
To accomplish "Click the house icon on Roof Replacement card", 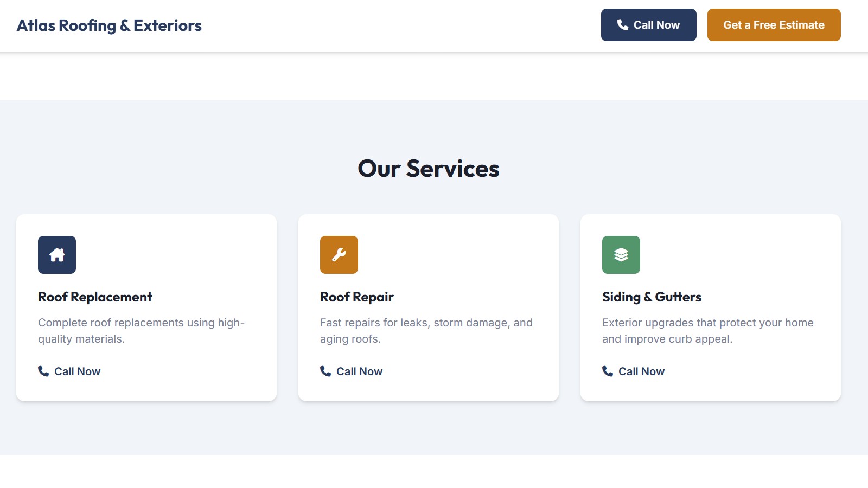I will 56,254.
